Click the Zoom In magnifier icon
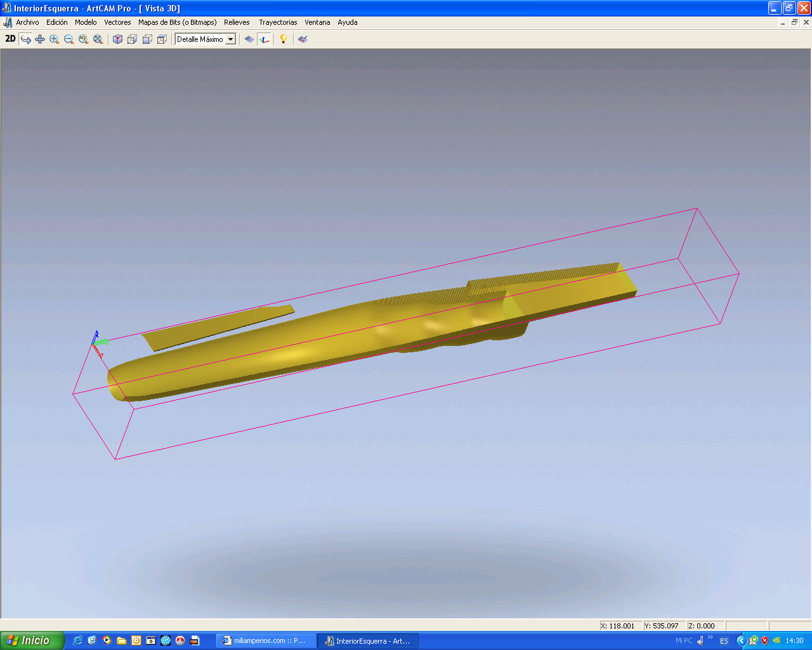812x650 pixels. [x=55, y=39]
